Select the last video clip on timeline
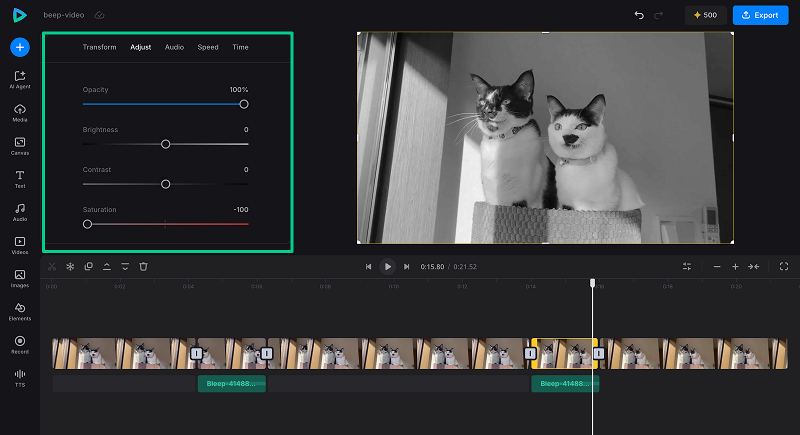This screenshot has height=435, width=800. (x=694, y=353)
